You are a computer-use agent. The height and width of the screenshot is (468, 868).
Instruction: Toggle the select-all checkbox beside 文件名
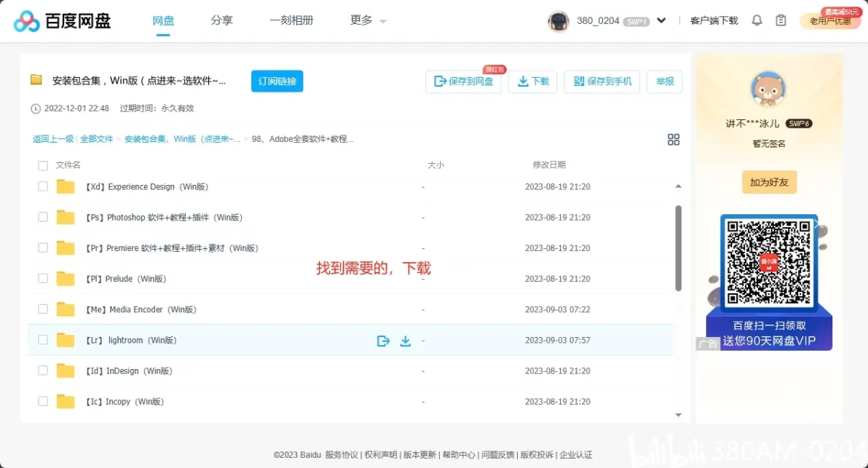coord(43,165)
